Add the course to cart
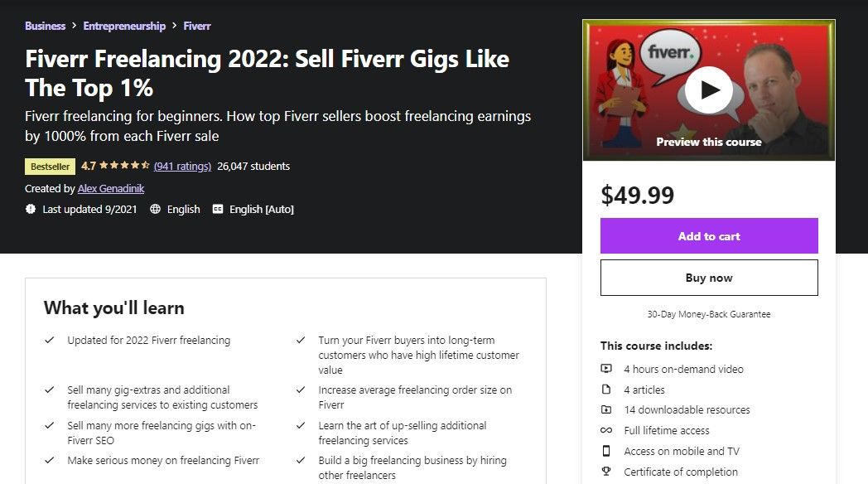 (x=709, y=236)
